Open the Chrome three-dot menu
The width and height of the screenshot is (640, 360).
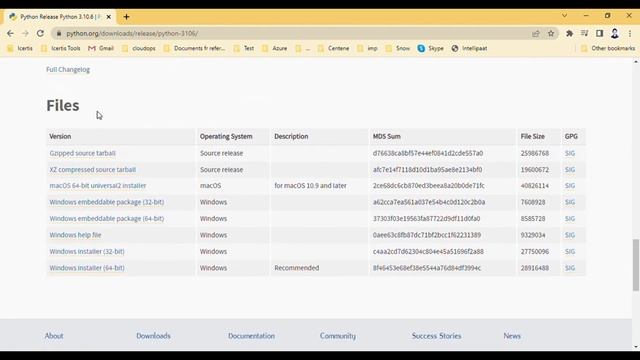click(x=630, y=33)
